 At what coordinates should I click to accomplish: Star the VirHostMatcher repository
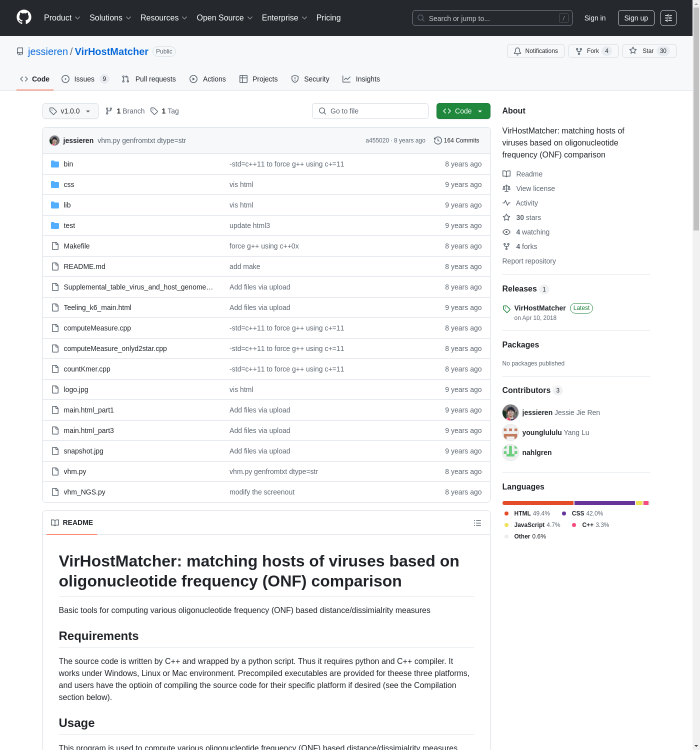pos(648,51)
